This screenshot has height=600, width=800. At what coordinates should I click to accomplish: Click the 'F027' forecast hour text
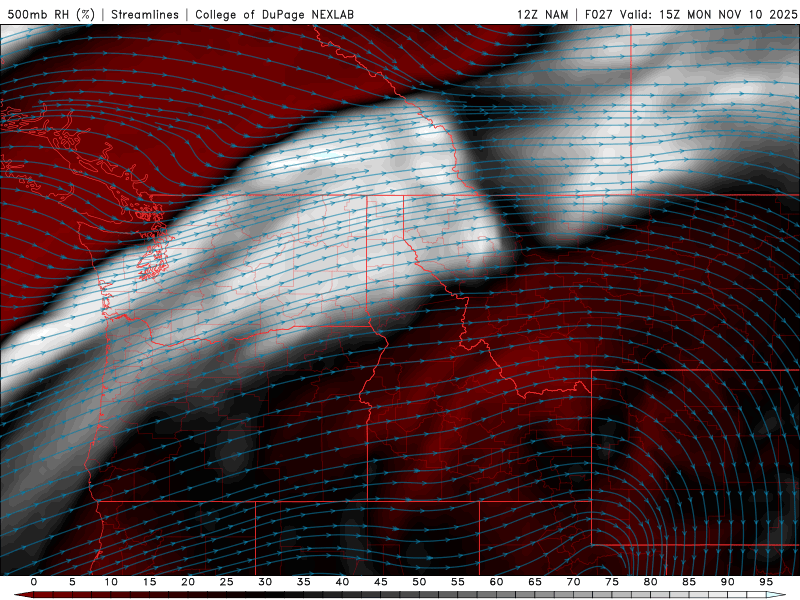click(598, 14)
